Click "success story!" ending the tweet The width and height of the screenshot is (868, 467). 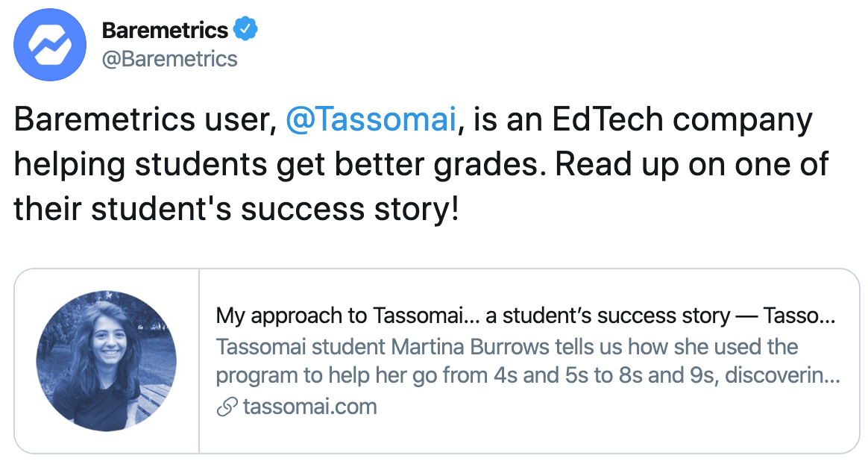350,209
